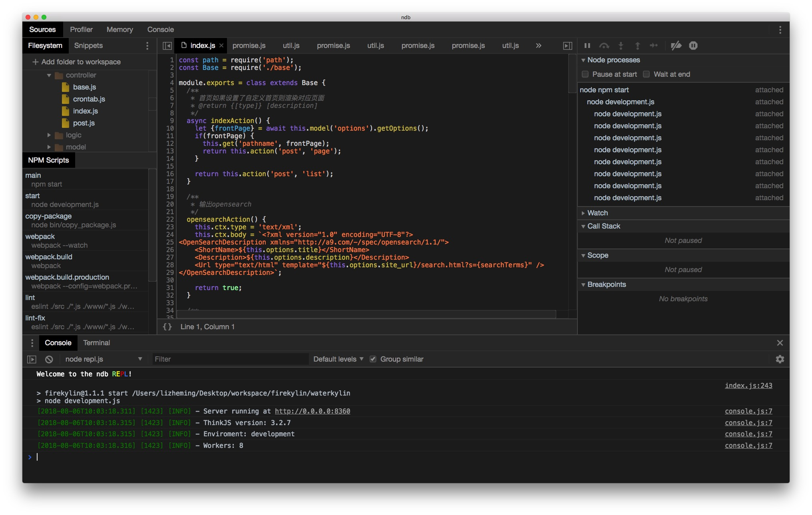
Task: Enable the Wait at end checkbox
Action: click(x=646, y=74)
